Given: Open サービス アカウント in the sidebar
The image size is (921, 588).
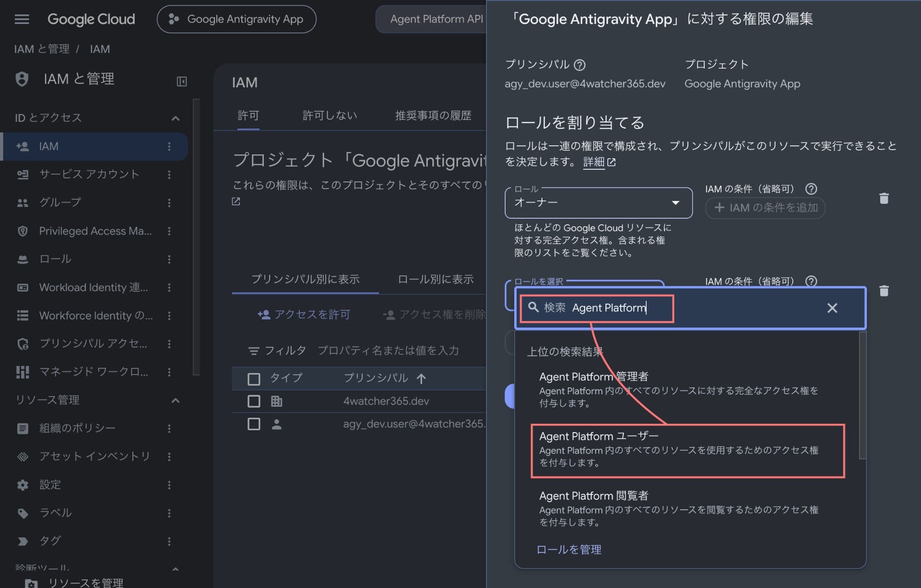Looking at the screenshot, I should (x=89, y=175).
